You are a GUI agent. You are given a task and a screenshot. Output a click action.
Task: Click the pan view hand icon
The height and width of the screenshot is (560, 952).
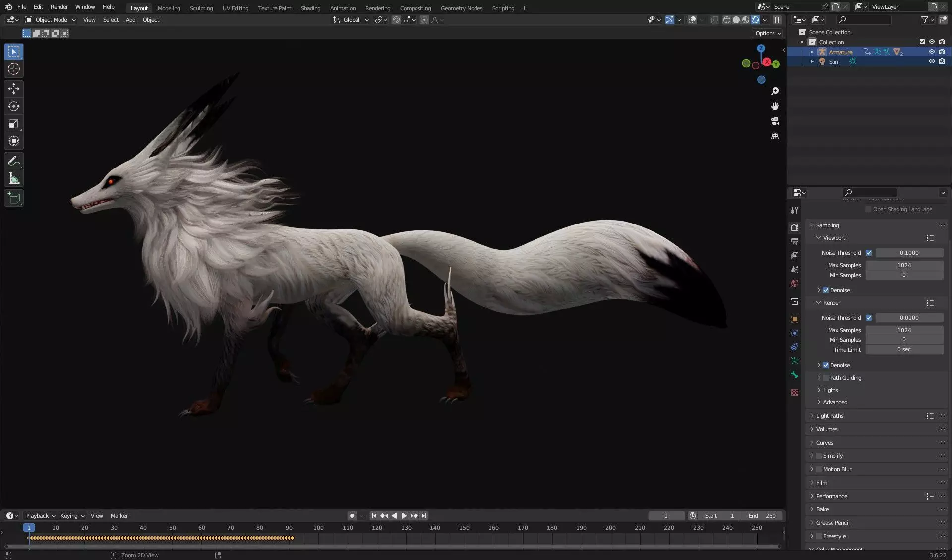[x=775, y=106]
